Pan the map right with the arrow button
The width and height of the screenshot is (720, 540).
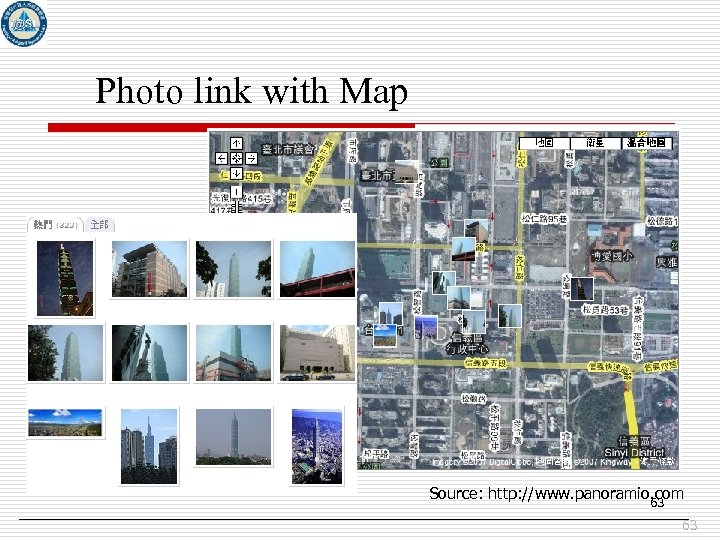tap(251, 158)
